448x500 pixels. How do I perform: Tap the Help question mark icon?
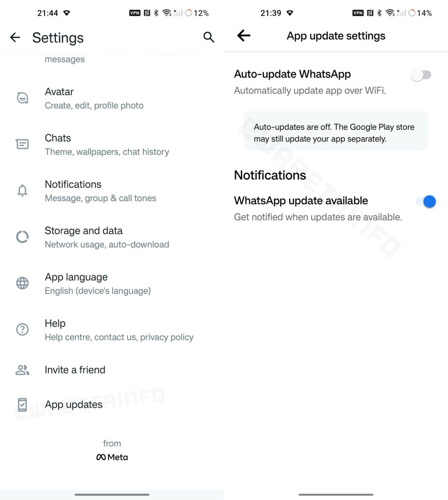click(22, 330)
